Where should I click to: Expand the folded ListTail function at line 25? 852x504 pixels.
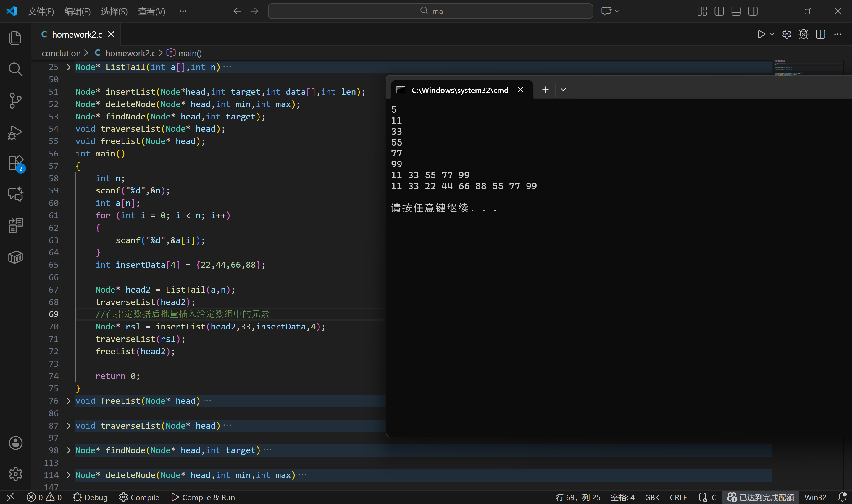68,67
